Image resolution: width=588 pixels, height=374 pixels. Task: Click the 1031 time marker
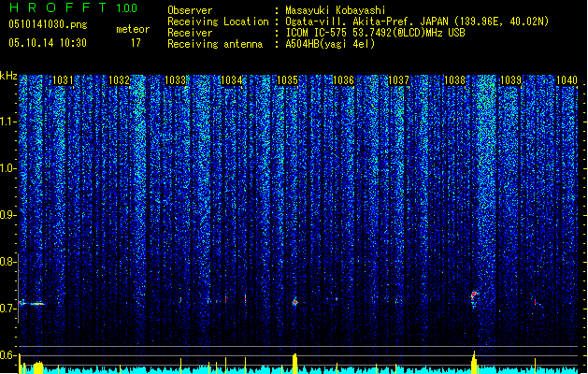pyautogui.click(x=63, y=80)
